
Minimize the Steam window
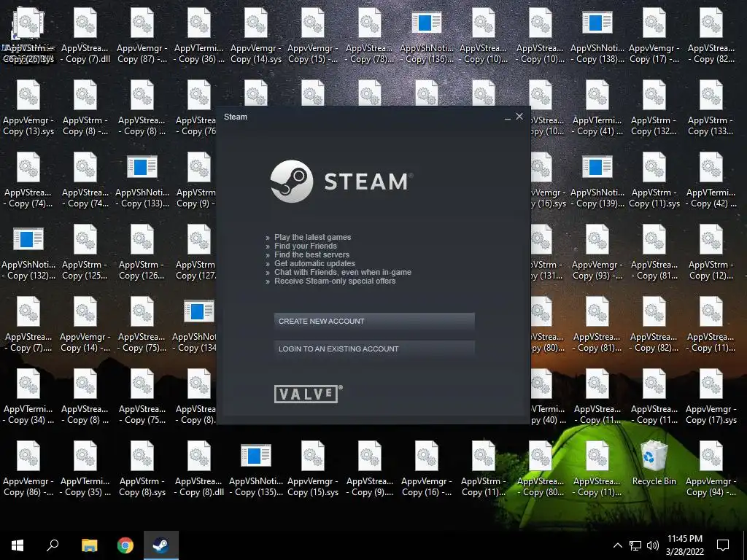[x=508, y=117]
